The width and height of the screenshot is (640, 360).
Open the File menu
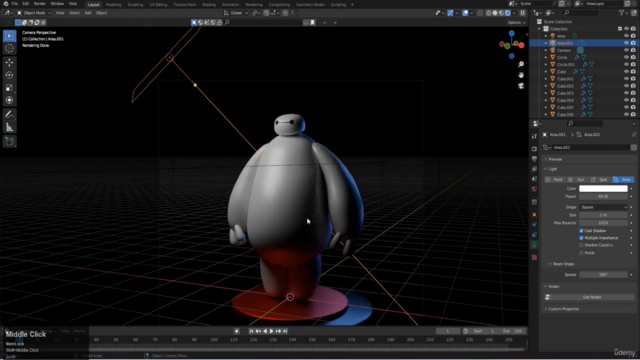[x=15, y=4]
